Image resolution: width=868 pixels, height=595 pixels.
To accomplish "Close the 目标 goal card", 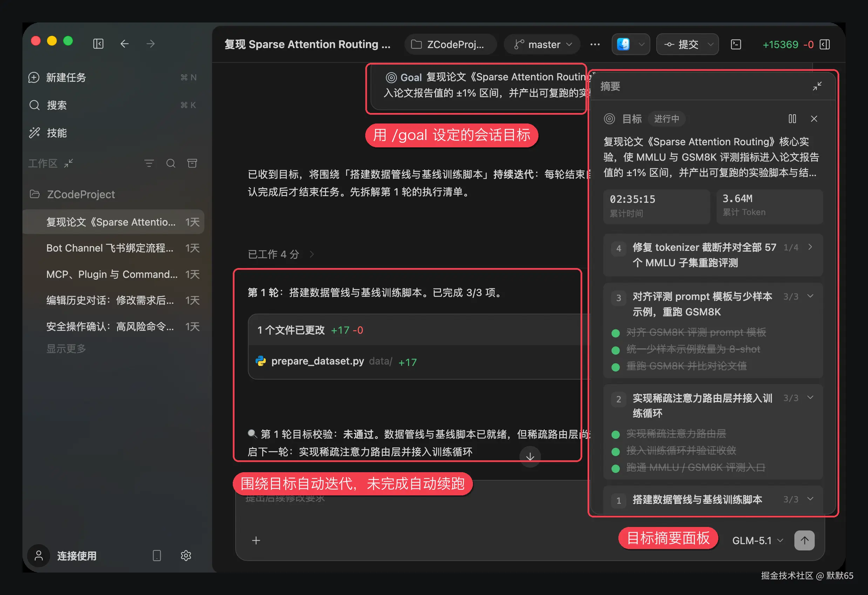I will (814, 119).
